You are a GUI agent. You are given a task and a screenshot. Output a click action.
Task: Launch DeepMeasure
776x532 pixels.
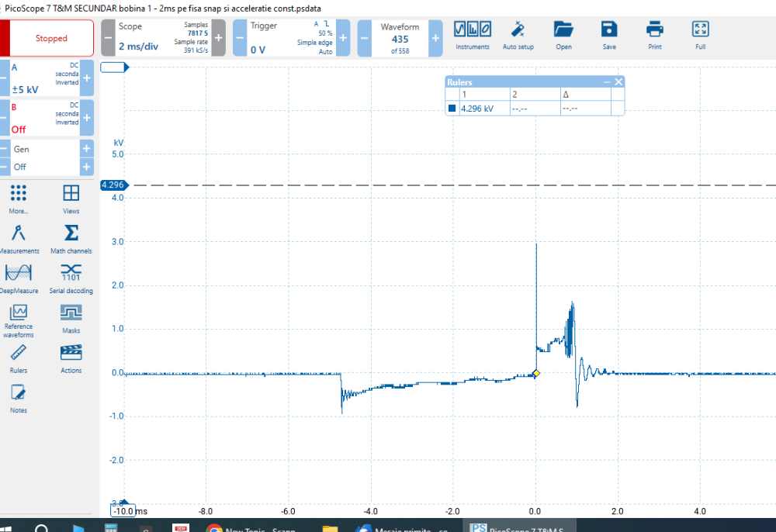tap(19, 277)
